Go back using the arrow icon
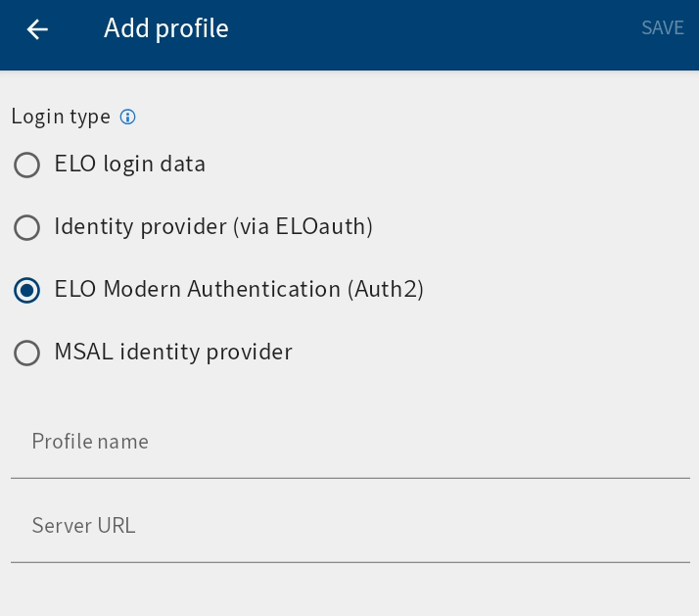The width and height of the screenshot is (699, 616). point(37,30)
